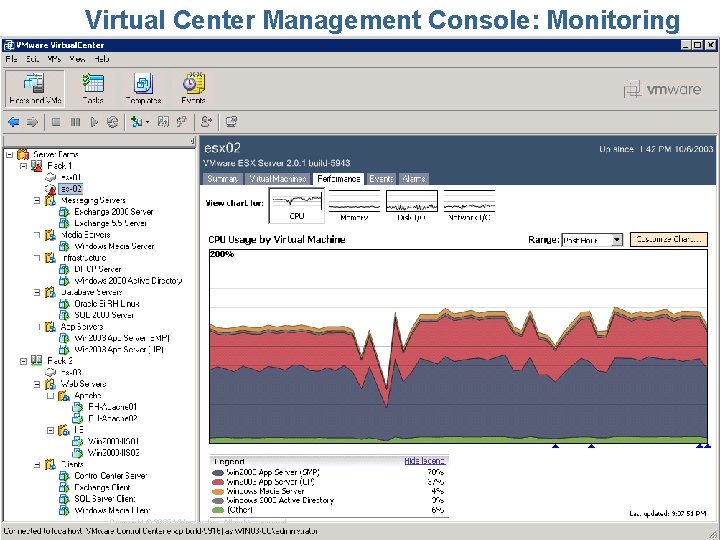Viewport: 720px width, 540px height.
Task: Open the arrow next to the New icon
Action: [x=147, y=122]
